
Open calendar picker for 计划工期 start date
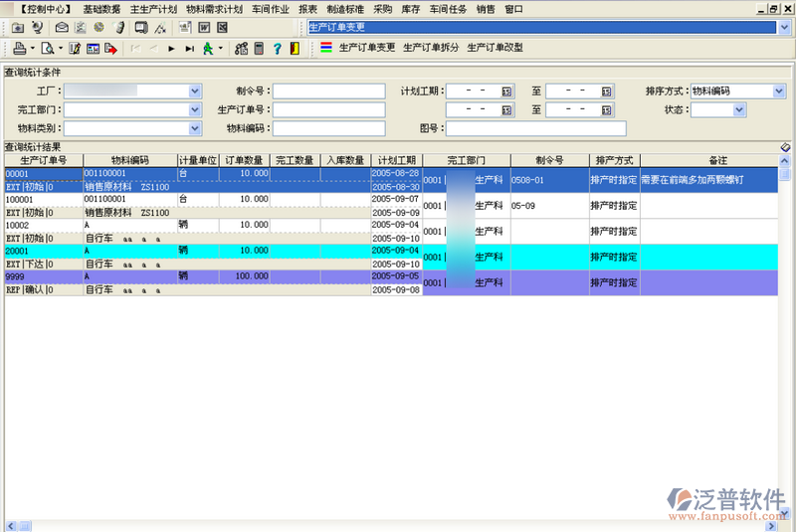click(506, 91)
